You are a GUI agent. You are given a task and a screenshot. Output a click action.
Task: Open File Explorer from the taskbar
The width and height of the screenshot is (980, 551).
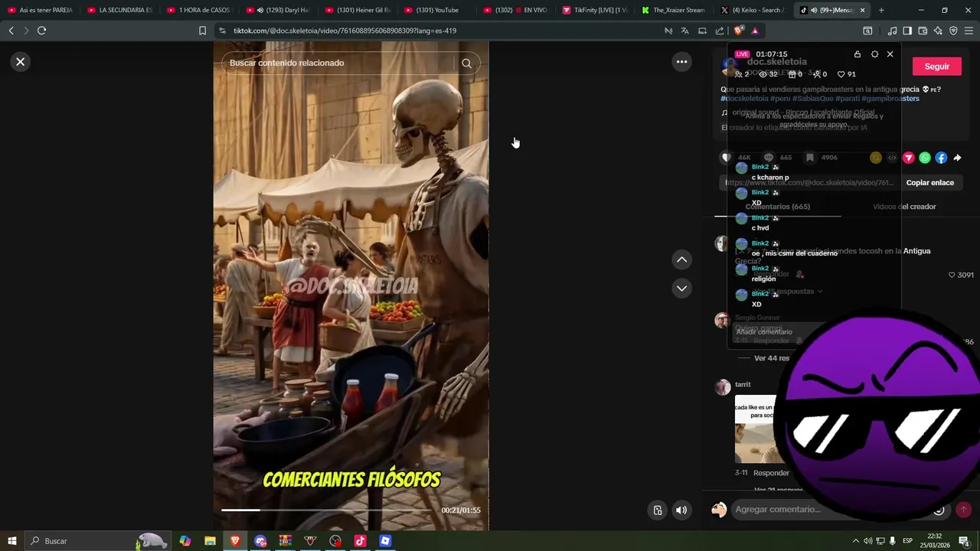pos(210,541)
